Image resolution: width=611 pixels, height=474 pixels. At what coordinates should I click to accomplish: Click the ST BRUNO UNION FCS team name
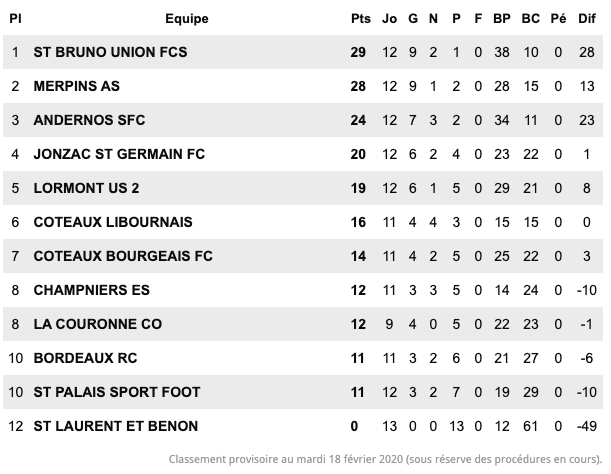(110, 52)
